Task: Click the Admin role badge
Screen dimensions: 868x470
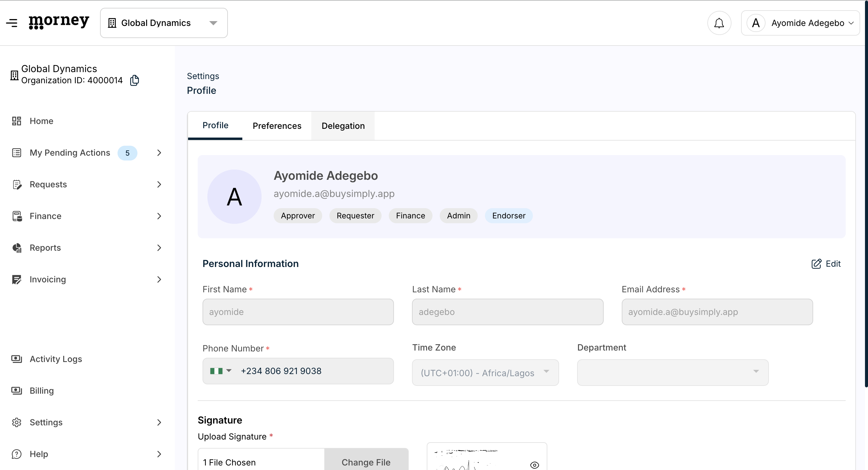Action: [459, 216]
